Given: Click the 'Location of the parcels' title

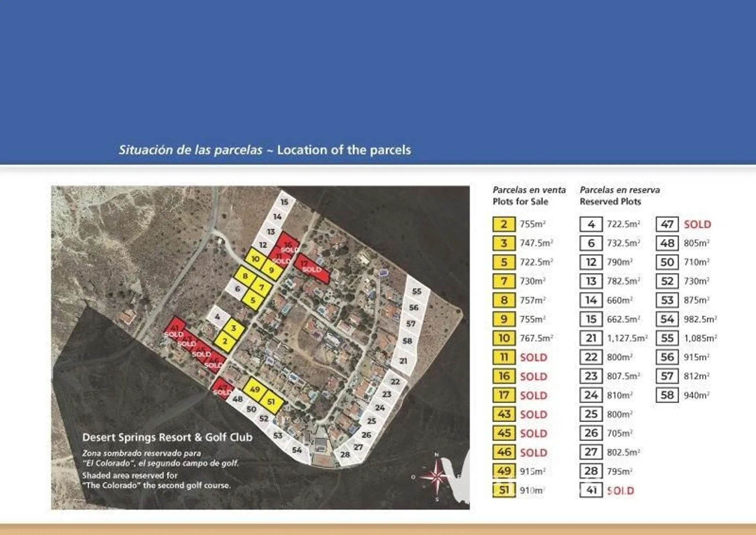Looking at the screenshot, I should pyautogui.click(x=344, y=150).
